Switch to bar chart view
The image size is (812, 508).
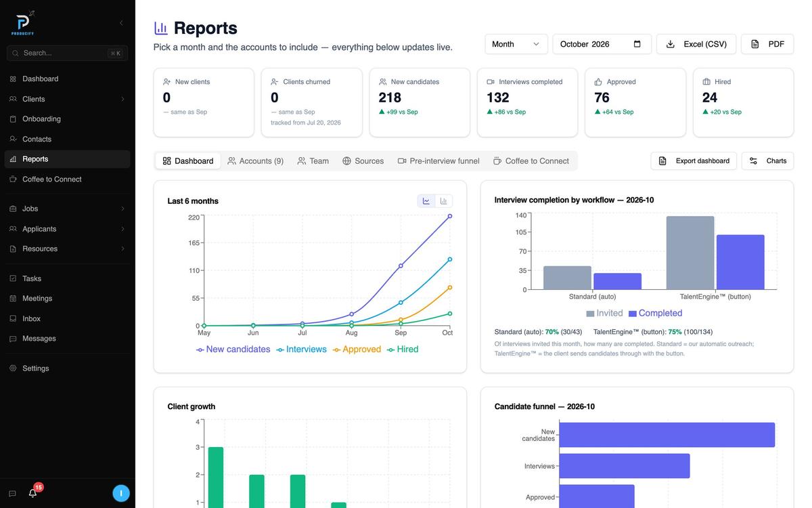click(x=444, y=201)
